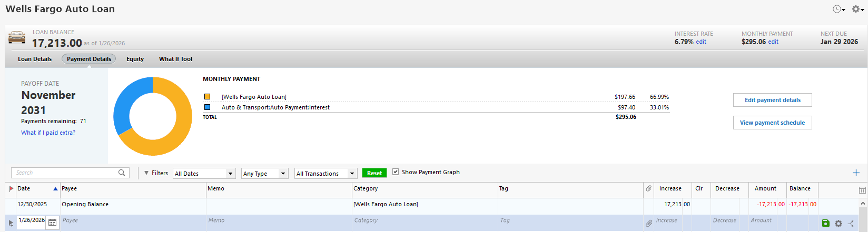Image resolution: width=868 pixels, height=232 pixels.
Task: Click the 17,213.00 loan balance
Action: (x=57, y=43)
